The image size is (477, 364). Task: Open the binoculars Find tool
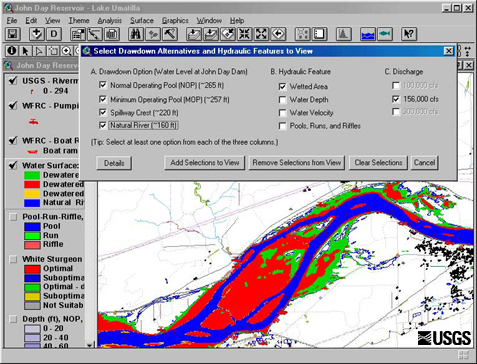click(136, 34)
